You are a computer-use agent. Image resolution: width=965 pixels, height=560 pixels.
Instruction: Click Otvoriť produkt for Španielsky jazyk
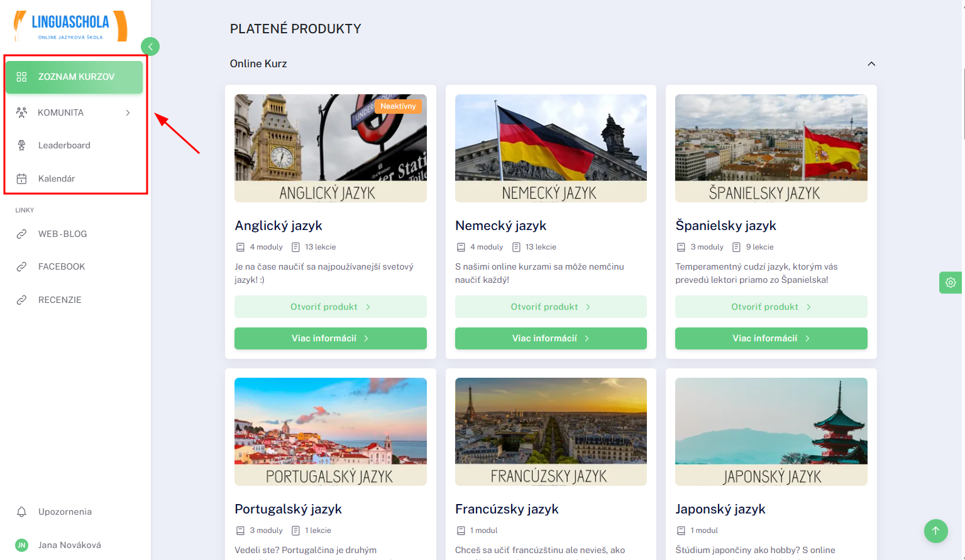pyautogui.click(x=771, y=307)
